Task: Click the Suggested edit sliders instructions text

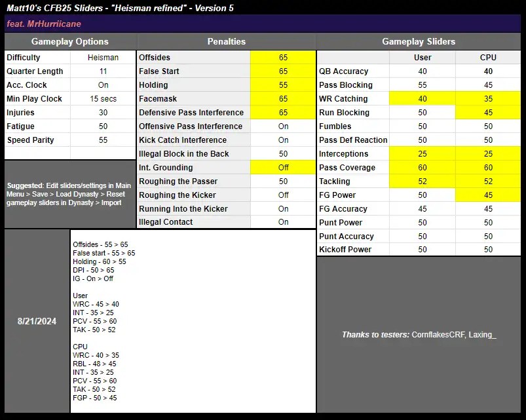Action: coord(69,194)
